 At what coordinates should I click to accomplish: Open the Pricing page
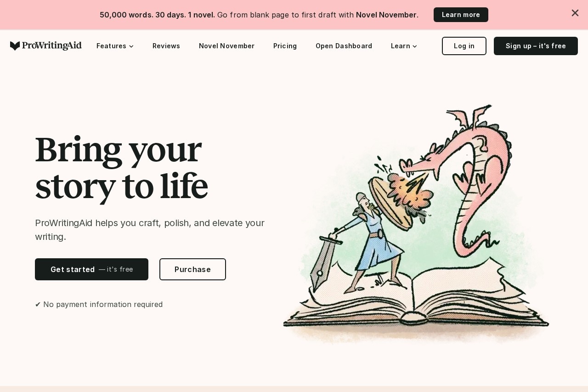pyautogui.click(x=285, y=46)
